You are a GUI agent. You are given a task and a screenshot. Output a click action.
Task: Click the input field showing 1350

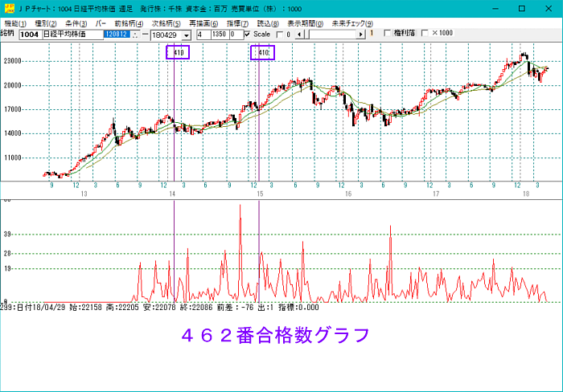tap(220, 35)
